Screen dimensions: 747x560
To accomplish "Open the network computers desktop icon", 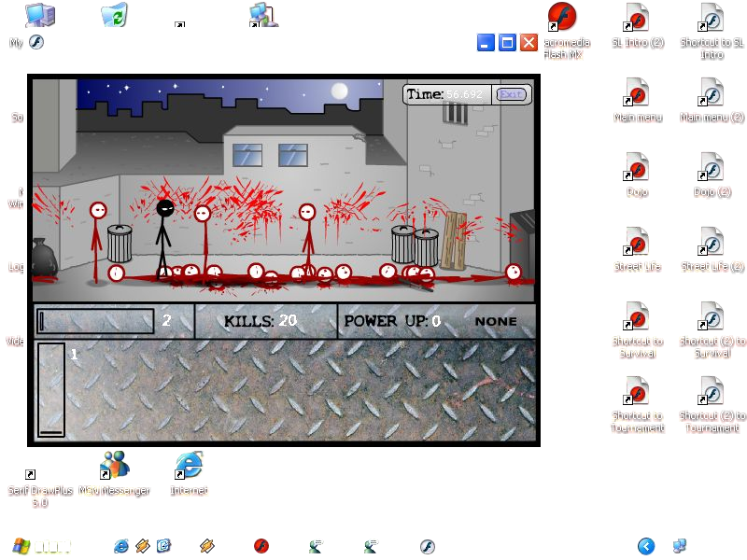I will pyautogui.click(x=263, y=15).
